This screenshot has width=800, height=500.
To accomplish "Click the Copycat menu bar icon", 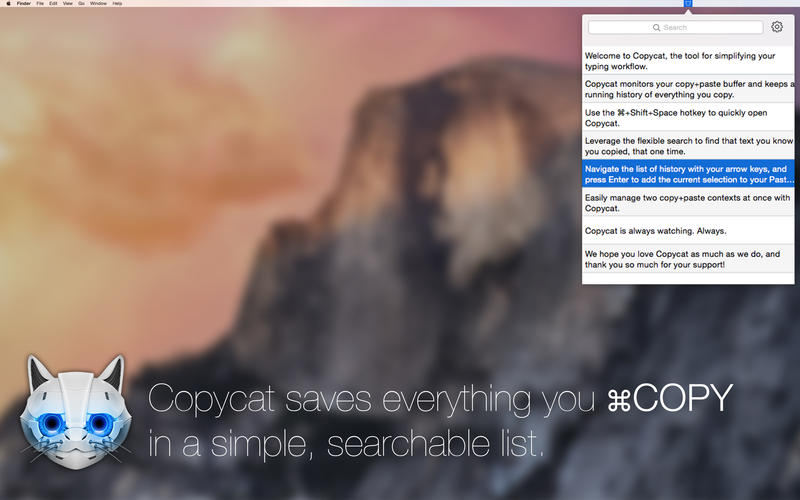I will pyautogui.click(x=688, y=3).
